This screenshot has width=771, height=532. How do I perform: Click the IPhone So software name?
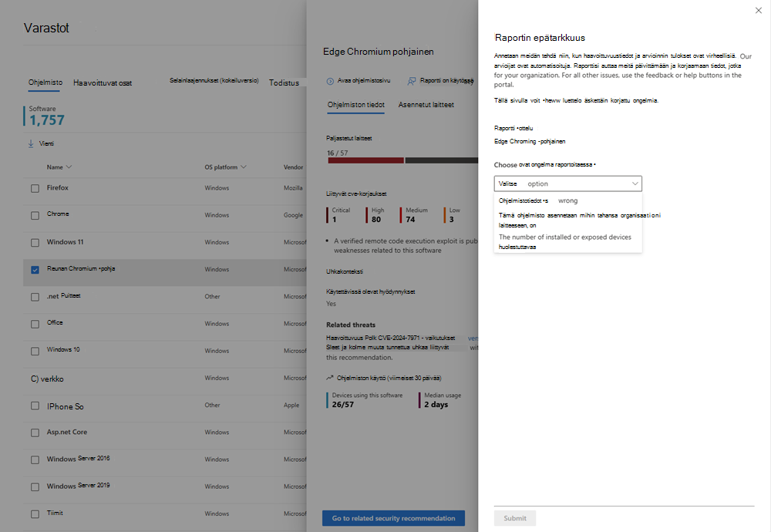[x=65, y=406]
